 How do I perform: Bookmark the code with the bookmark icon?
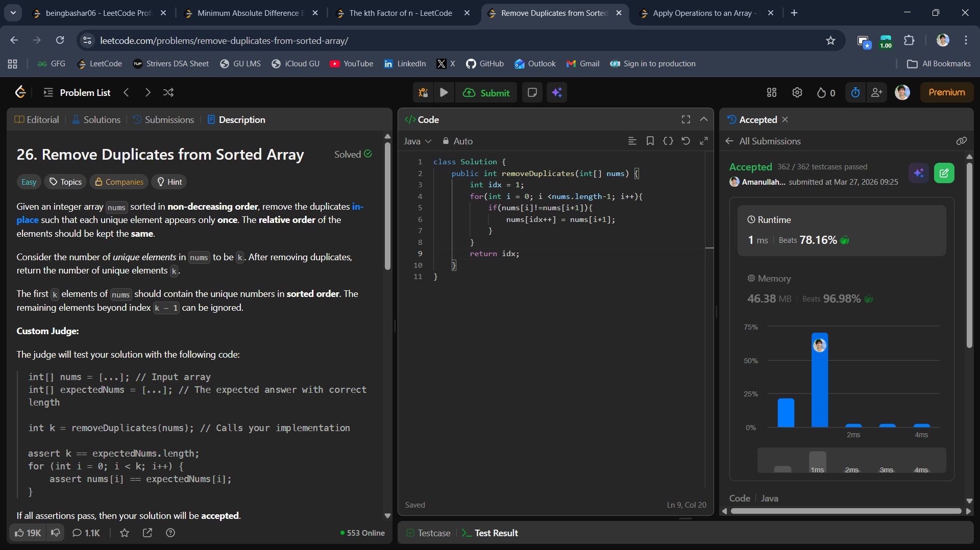(650, 141)
